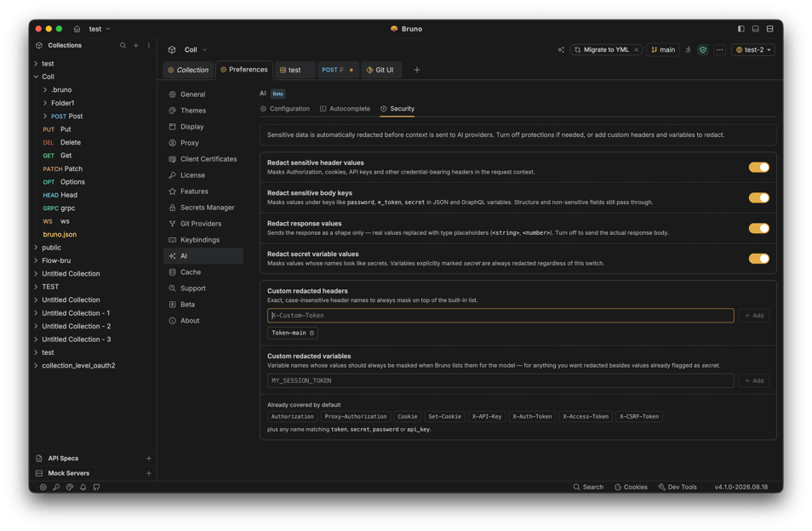Open the test-2 environment dropdown
The image size is (812, 531).
pyautogui.click(x=753, y=49)
